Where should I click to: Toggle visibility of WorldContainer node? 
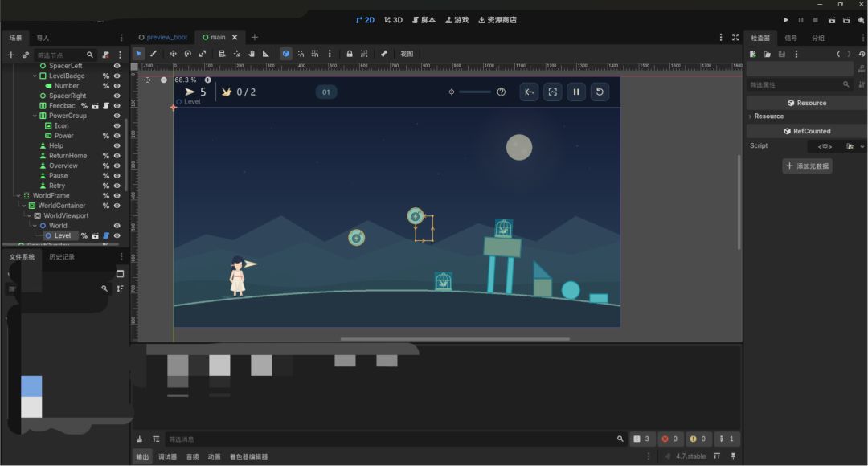(117, 206)
